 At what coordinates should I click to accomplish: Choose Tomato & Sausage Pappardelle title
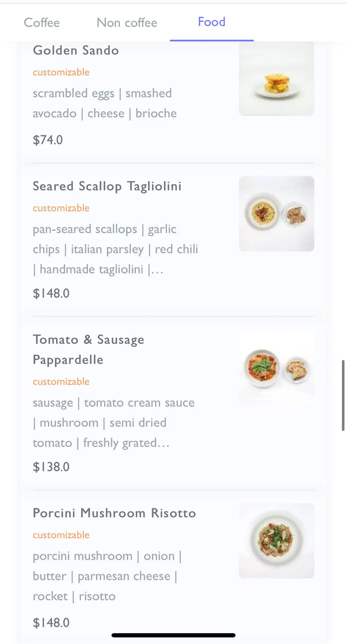(x=88, y=350)
